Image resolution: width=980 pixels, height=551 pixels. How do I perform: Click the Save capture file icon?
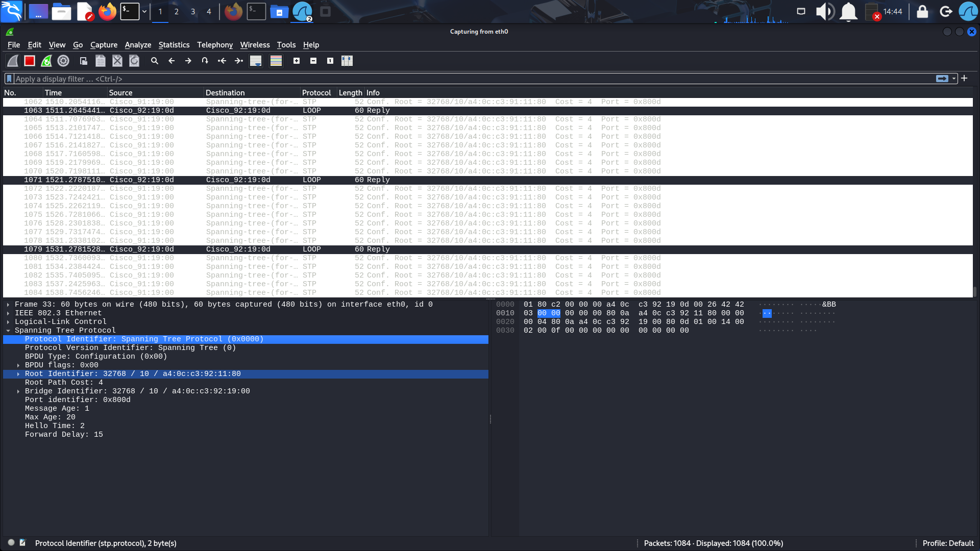click(101, 61)
